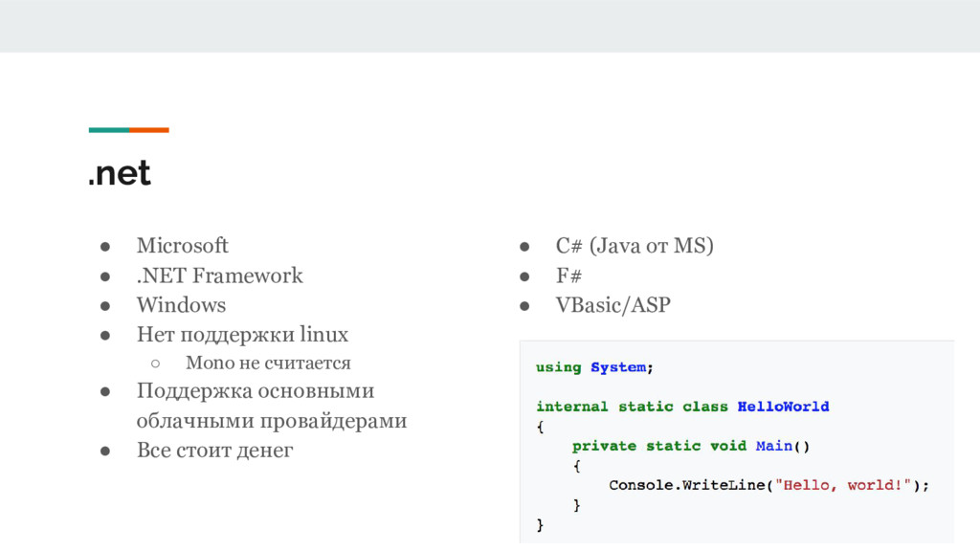Select "internal static class HelloWorld" line
Image resolution: width=980 pixels, height=551 pixels.
(682, 407)
